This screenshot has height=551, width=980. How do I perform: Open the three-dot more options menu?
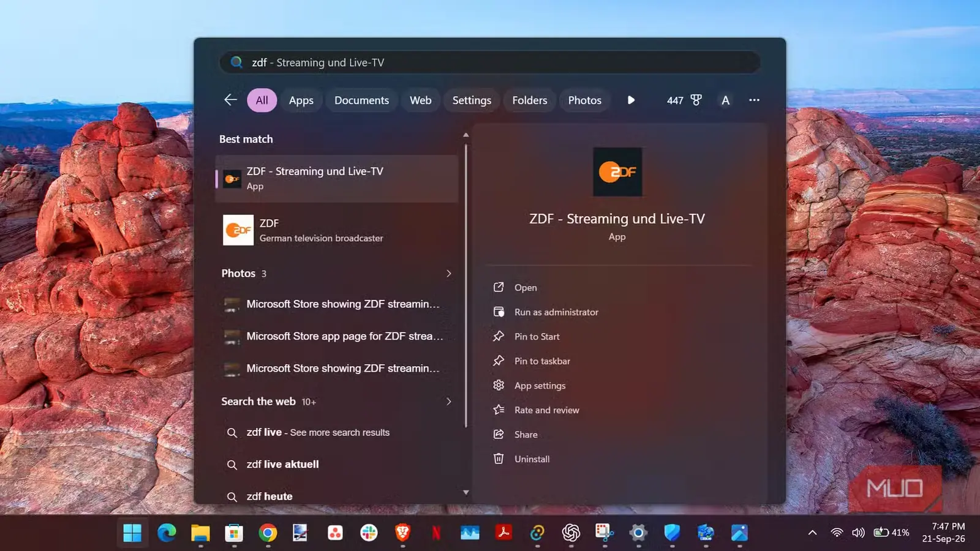[x=754, y=100]
